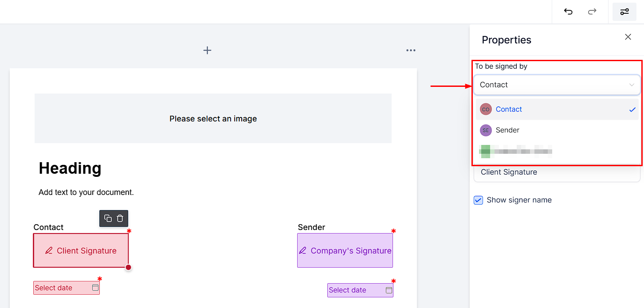Click the Client Signature field box
Image resolution: width=644 pixels, height=308 pixels.
81,250
